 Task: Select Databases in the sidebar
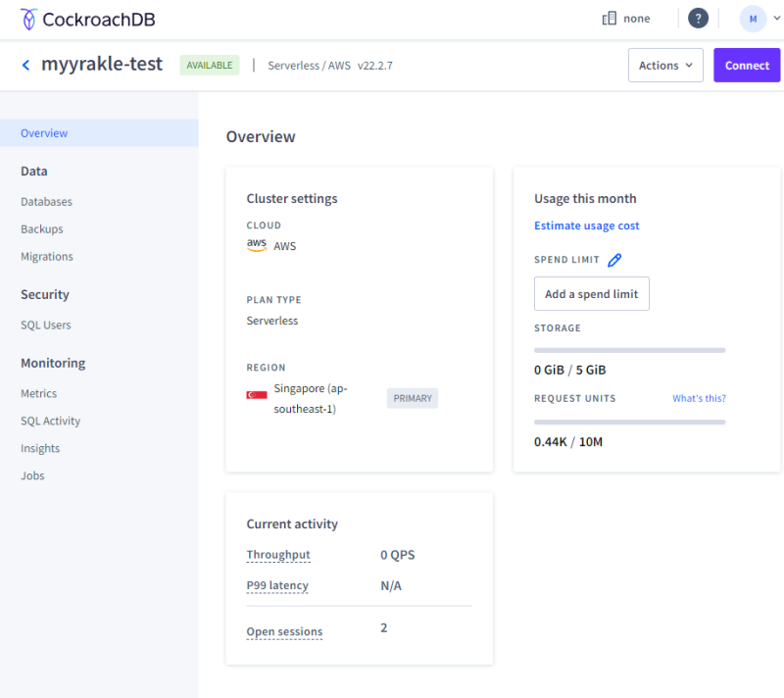[46, 202]
